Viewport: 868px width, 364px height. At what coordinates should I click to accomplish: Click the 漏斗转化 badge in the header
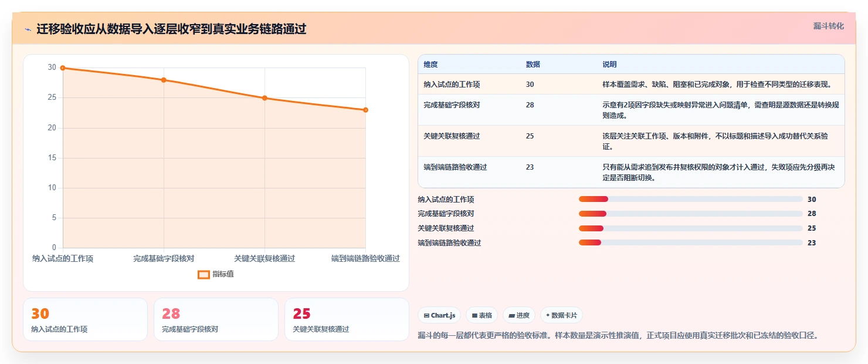[829, 26]
